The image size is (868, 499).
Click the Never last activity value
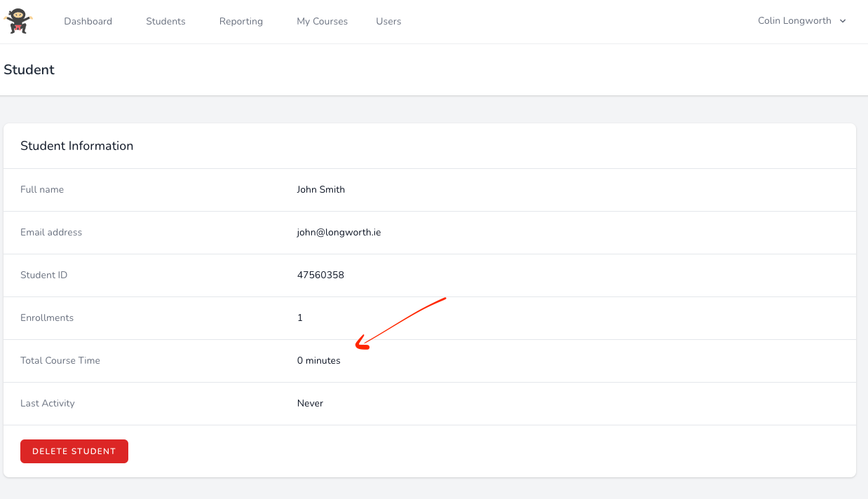pos(310,403)
